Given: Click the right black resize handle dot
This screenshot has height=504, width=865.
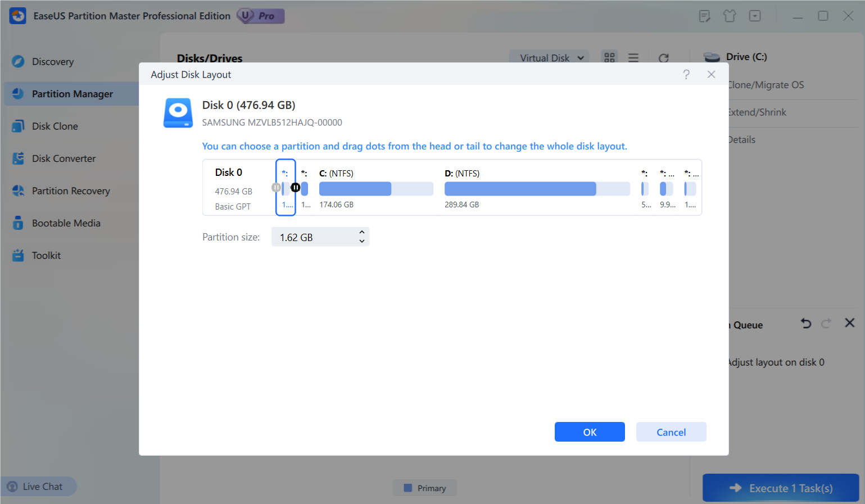Looking at the screenshot, I should 295,188.
